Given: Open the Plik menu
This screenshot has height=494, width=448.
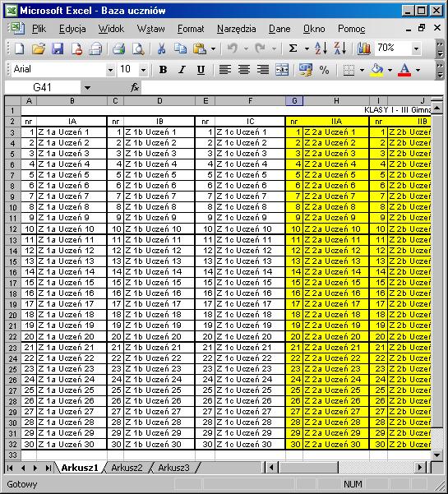Looking at the screenshot, I should click(39, 29).
